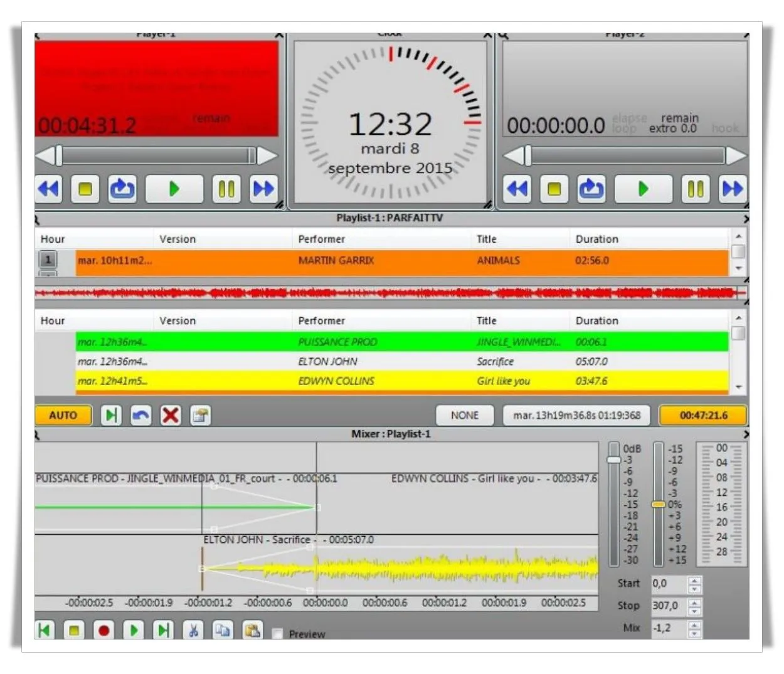Click the blue undo arrow icon
The height and width of the screenshot is (674, 784).
[x=140, y=415]
